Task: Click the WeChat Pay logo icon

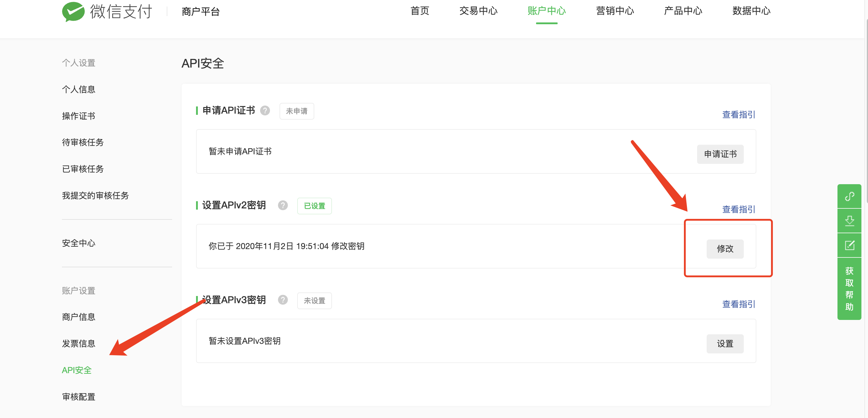Action: tap(73, 12)
